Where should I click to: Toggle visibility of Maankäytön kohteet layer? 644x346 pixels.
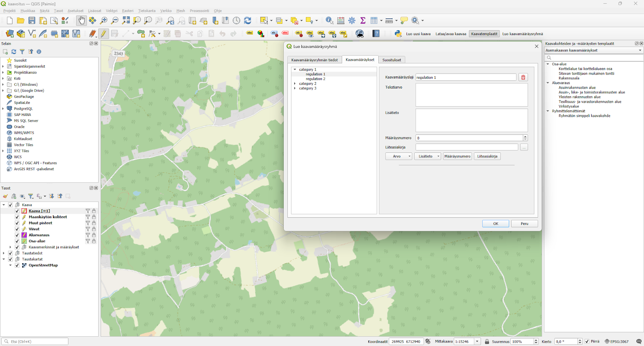click(x=17, y=217)
